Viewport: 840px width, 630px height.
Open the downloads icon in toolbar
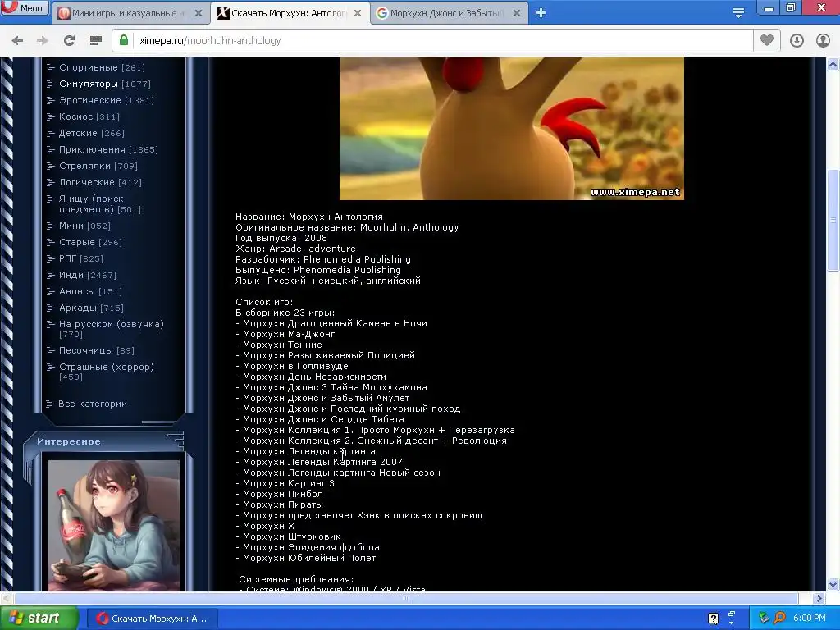797,41
